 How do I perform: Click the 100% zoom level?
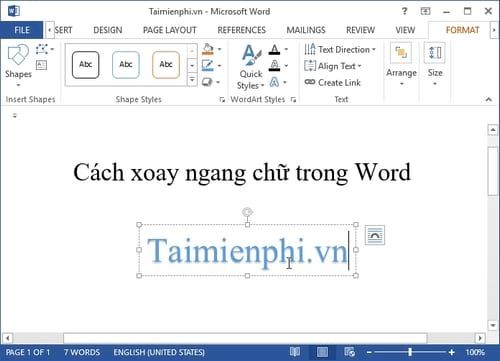click(x=475, y=352)
